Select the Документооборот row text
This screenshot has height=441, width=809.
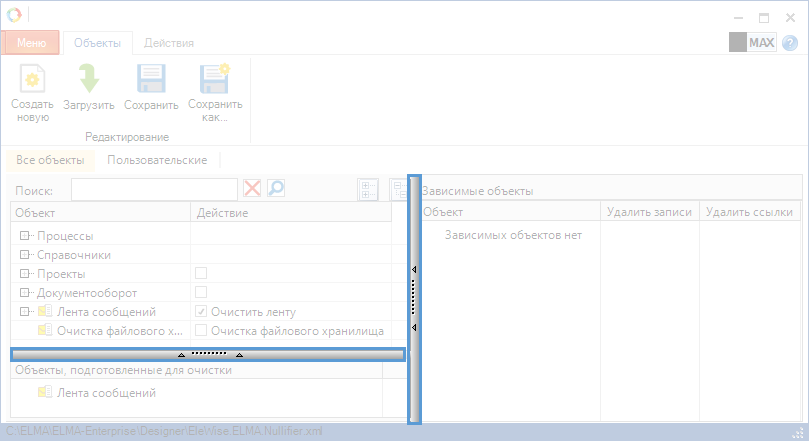point(87,293)
